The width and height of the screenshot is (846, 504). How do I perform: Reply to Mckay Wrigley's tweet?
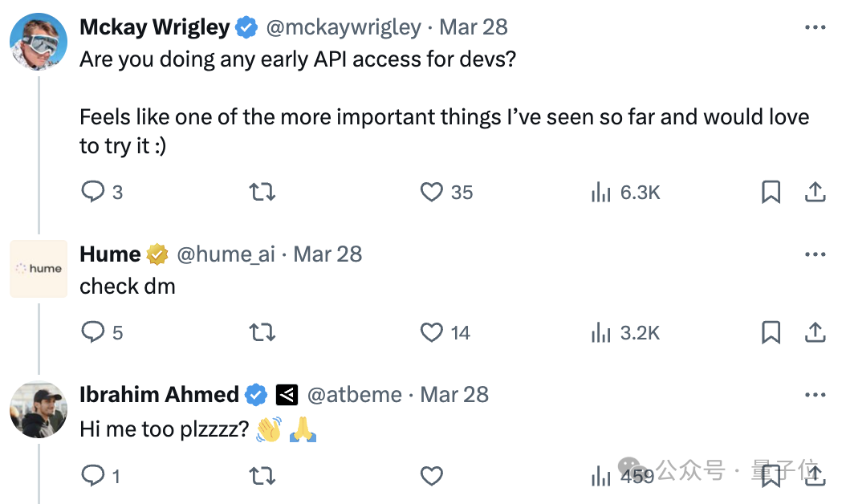[x=93, y=192]
